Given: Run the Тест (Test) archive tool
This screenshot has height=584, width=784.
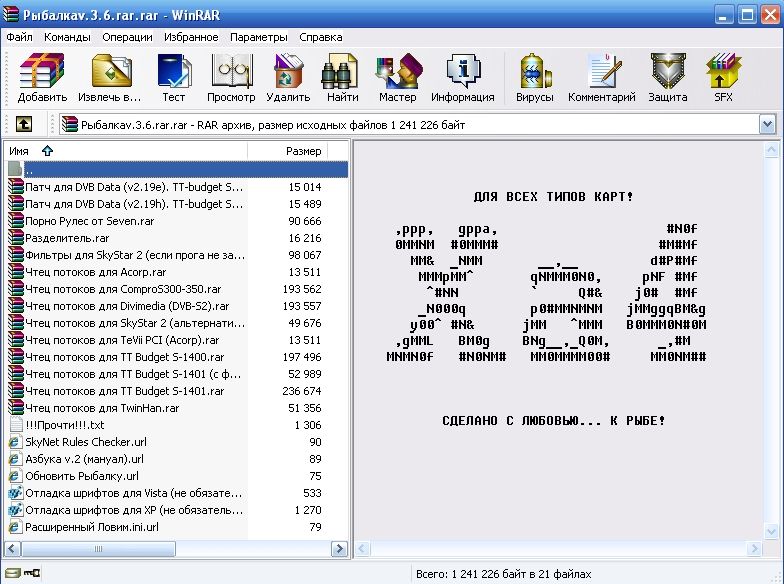Looking at the screenshot, I should 174,78.
